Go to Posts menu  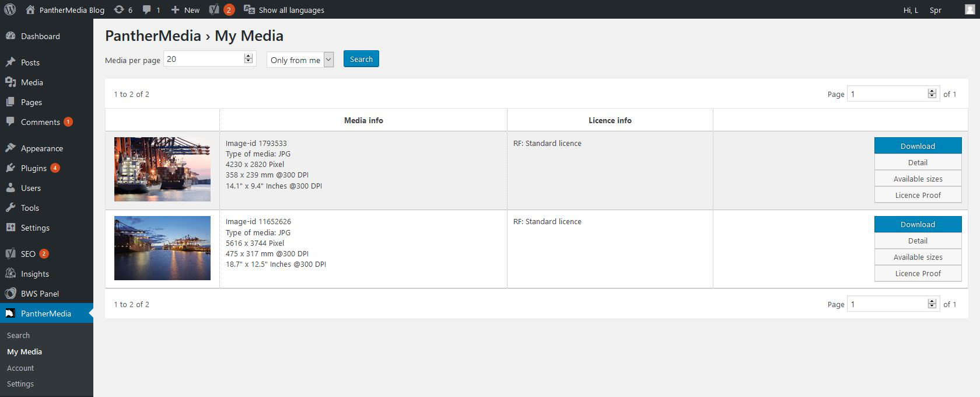[47, 62]
